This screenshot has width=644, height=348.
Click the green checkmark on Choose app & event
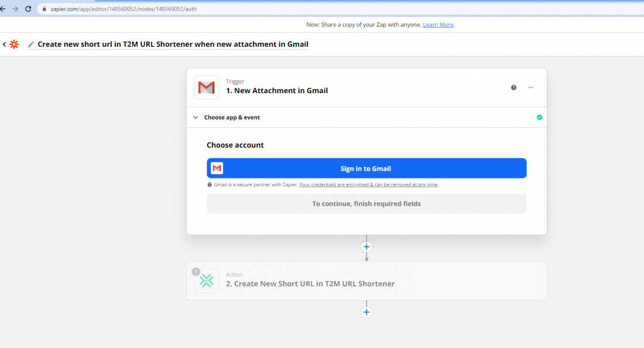pyautogui.click(x=539, y=117)
